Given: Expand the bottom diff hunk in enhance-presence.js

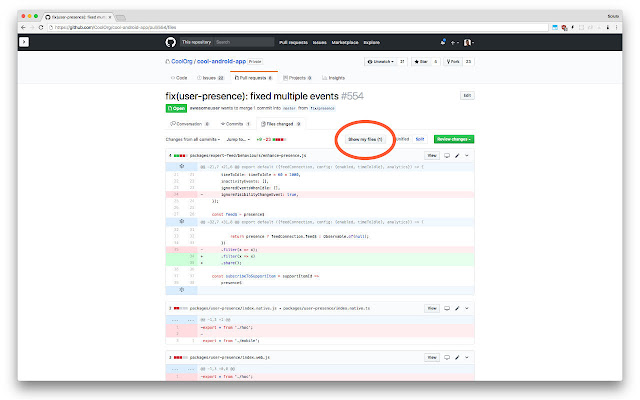Looking at the screenshot, I should [x=182, y=290].
